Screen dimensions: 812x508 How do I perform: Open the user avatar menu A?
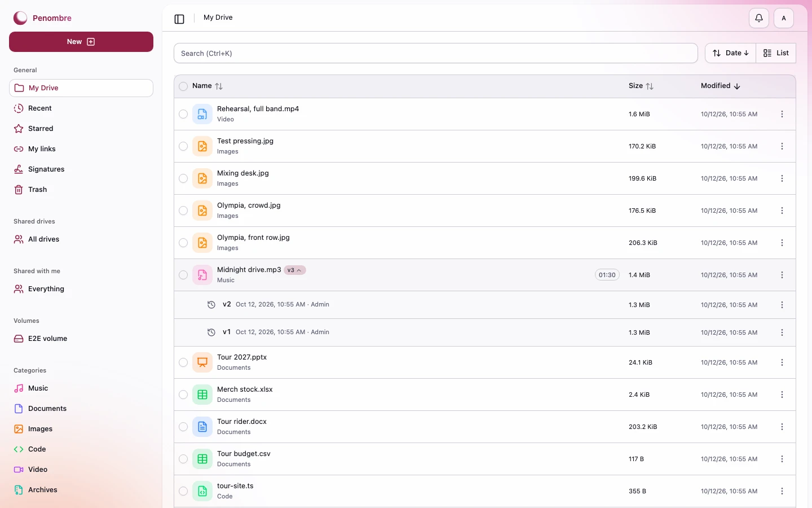(x=784, y=18)
